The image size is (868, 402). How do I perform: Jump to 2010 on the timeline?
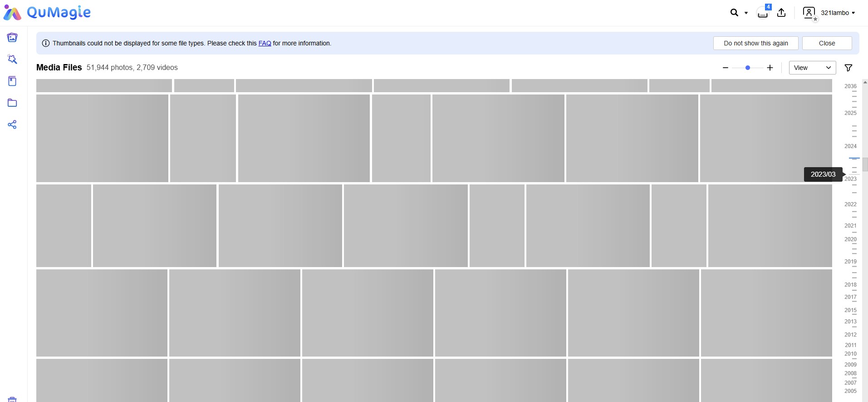pos(850,353)
